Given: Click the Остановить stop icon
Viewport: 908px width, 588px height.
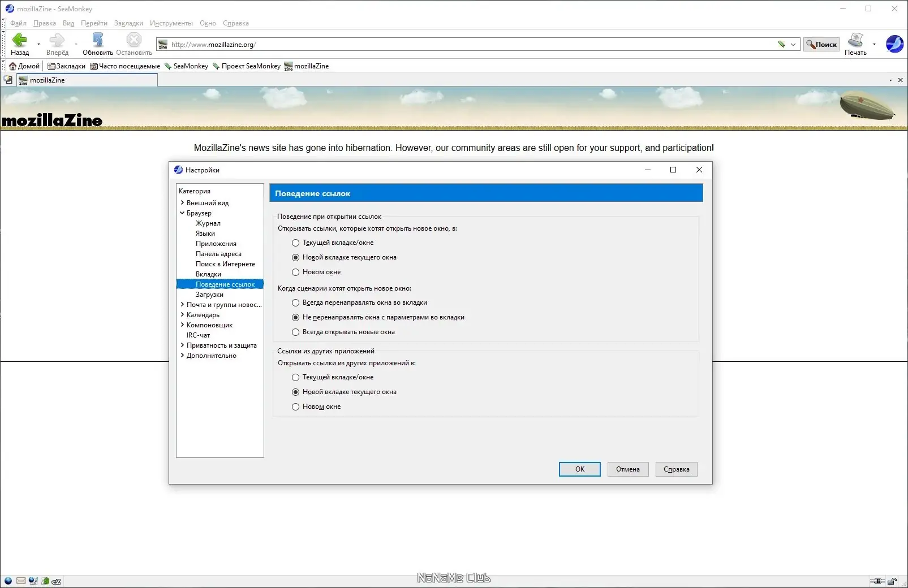Looking at the screenshot, I should [x=134, y=40].
